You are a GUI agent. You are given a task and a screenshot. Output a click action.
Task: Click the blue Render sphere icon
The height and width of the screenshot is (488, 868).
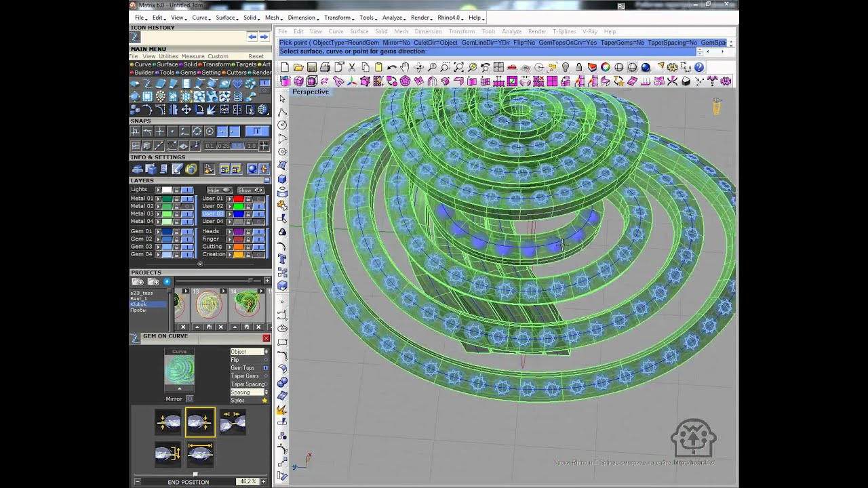pos(646,67)
